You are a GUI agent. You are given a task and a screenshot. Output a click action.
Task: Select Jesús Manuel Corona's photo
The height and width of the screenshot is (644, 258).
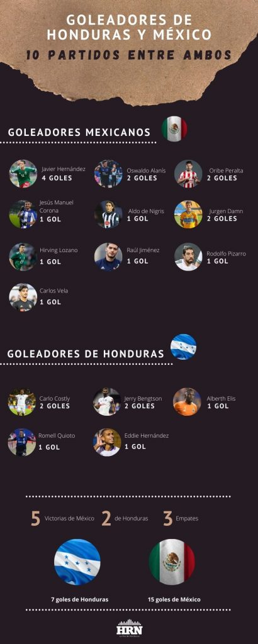coord(23,214)
